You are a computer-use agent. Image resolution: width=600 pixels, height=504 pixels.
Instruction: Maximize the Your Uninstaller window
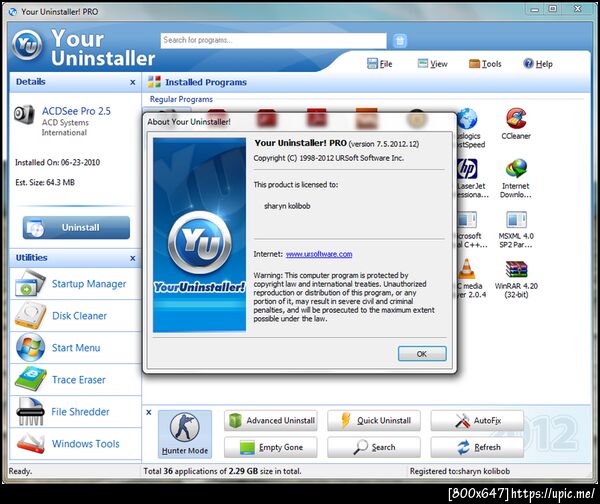tap(553, 9)
